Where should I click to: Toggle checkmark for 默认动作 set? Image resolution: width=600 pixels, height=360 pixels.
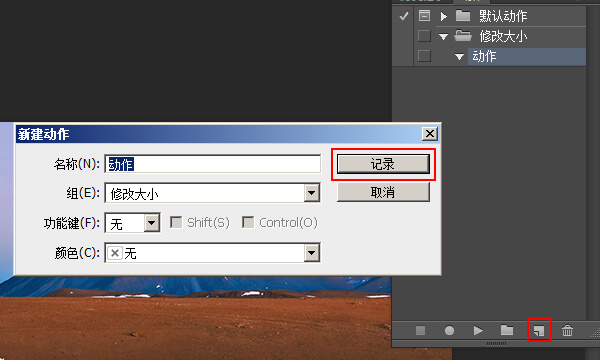point(404,16)
